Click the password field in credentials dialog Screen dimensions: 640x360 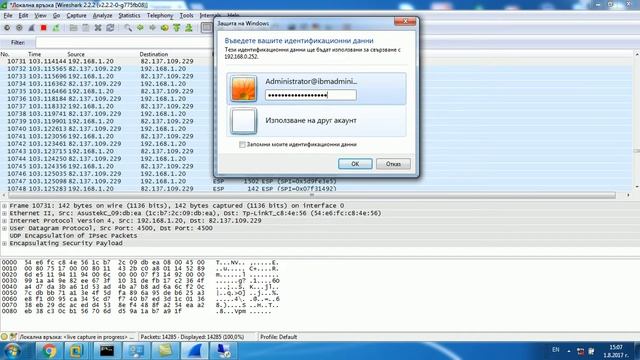311,95
